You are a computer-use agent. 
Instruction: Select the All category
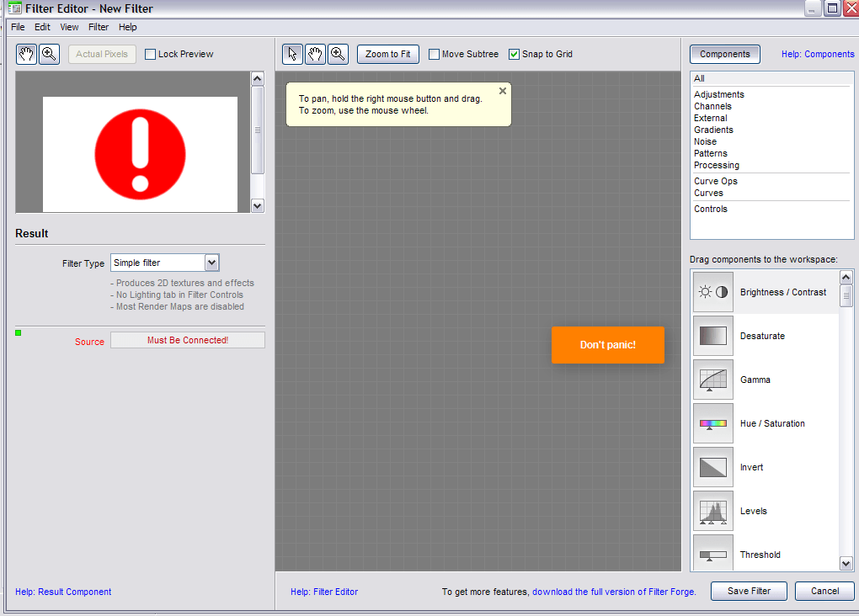click(771, 78)
